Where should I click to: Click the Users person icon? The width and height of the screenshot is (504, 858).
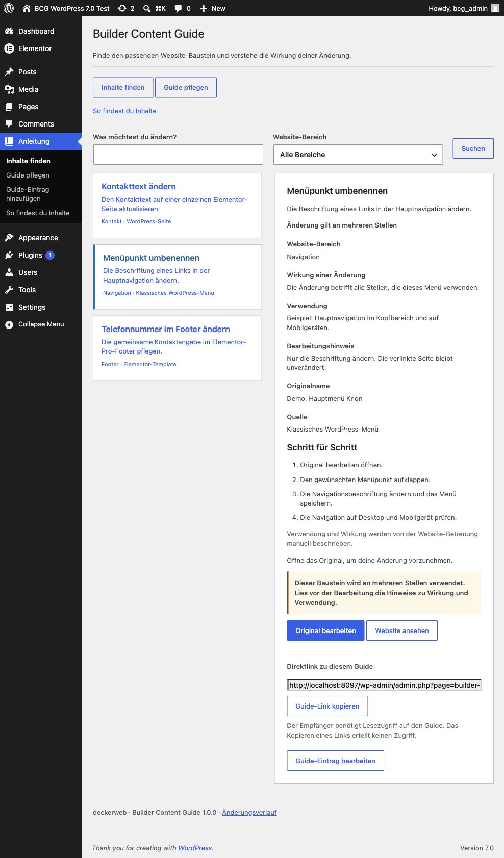pos(9,272)
